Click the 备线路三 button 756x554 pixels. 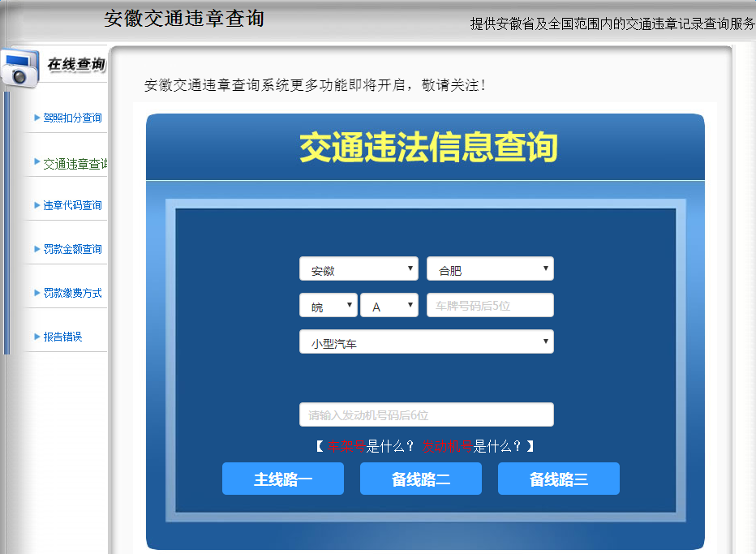pos(558,479)
